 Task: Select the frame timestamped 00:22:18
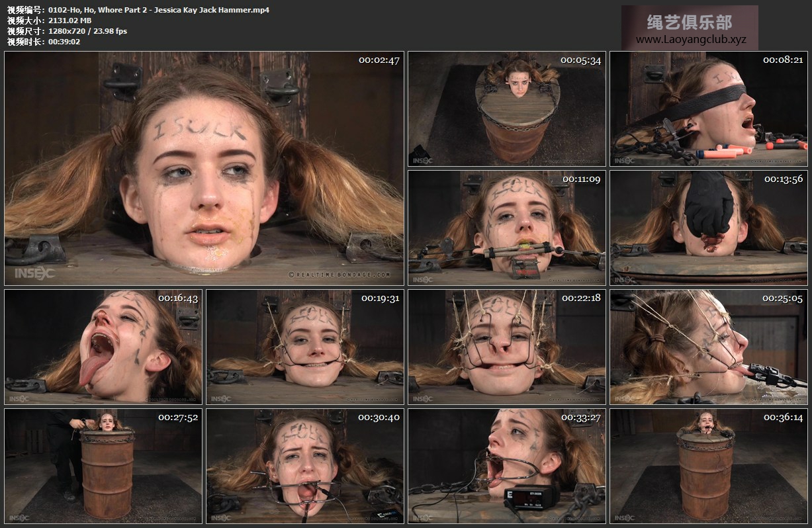pos(506,346)
